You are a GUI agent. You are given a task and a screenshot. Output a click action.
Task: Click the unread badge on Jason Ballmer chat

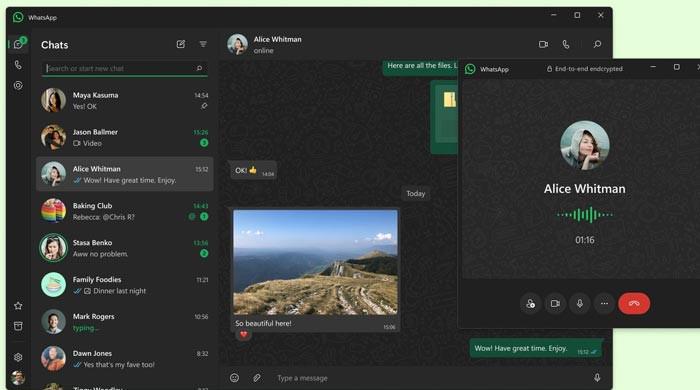[204, 143]
